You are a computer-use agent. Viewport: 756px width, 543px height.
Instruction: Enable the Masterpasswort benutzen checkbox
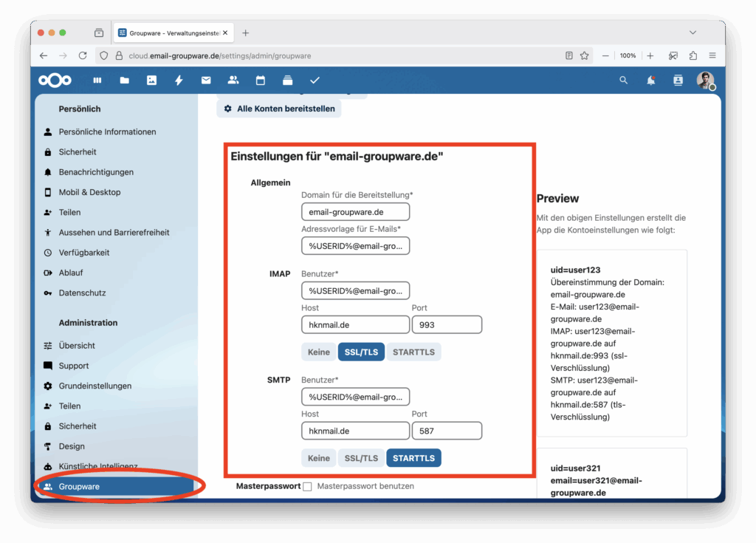(x=308, y=487)
